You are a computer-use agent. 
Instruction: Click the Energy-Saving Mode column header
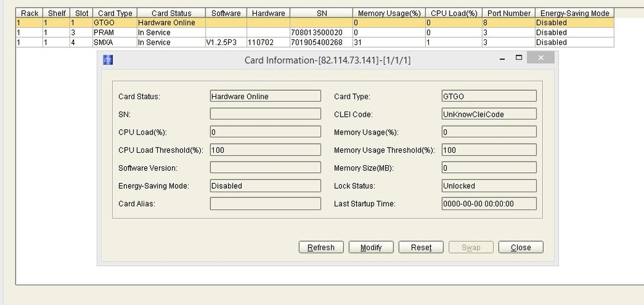[574, 13]
